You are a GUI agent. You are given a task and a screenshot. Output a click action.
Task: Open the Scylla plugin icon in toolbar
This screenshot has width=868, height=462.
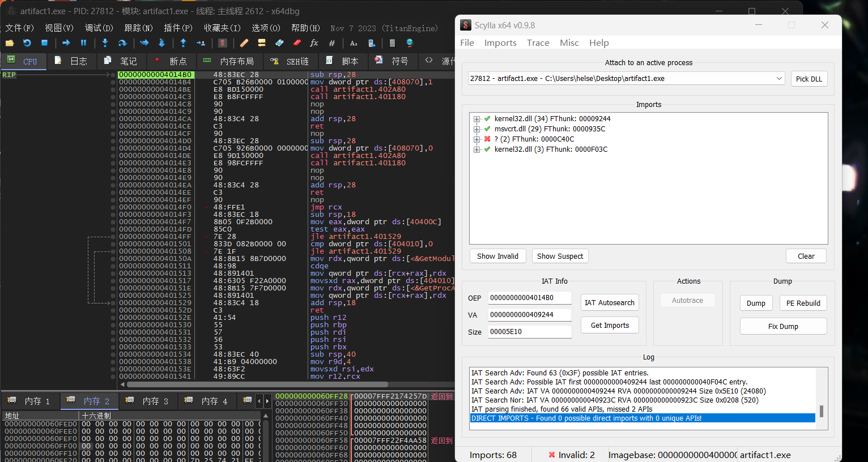coord(223,43)
